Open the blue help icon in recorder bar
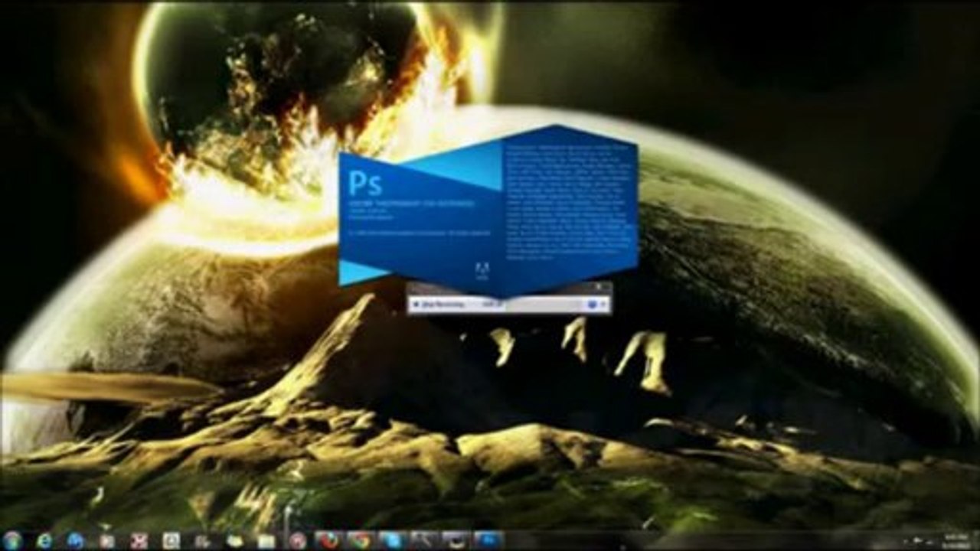The width and height of the screenshot is (980, 551). tap(593, 305)
